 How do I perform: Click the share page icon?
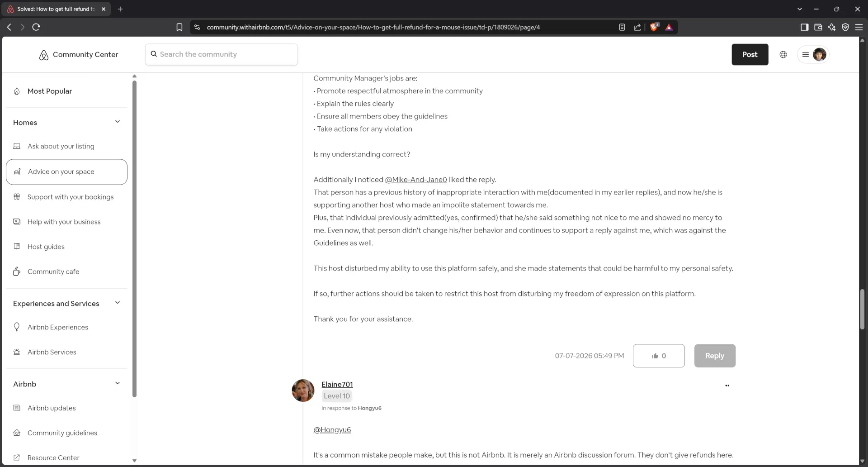tap(637, 27)
